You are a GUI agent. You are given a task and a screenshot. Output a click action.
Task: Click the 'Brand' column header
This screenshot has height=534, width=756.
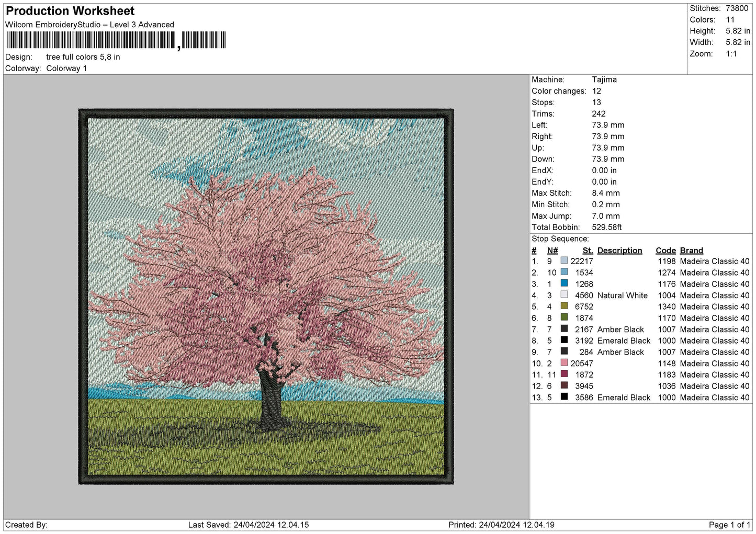point(692,251)
